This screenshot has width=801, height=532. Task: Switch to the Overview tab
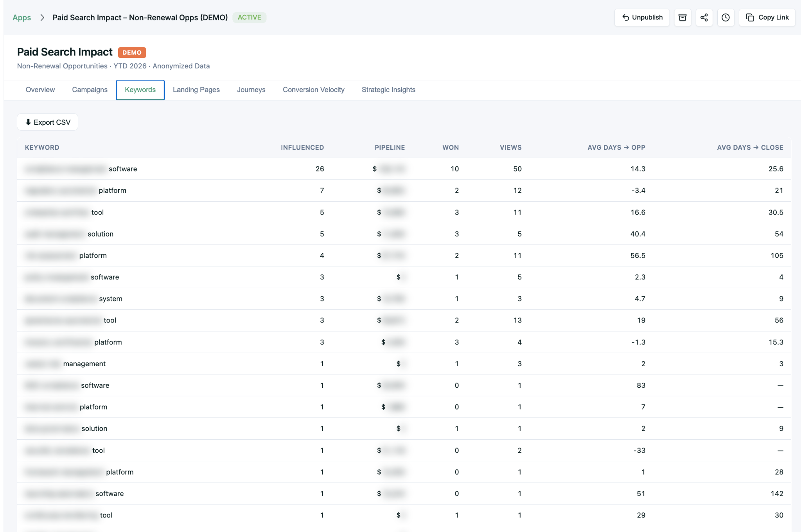click(40, 90)
